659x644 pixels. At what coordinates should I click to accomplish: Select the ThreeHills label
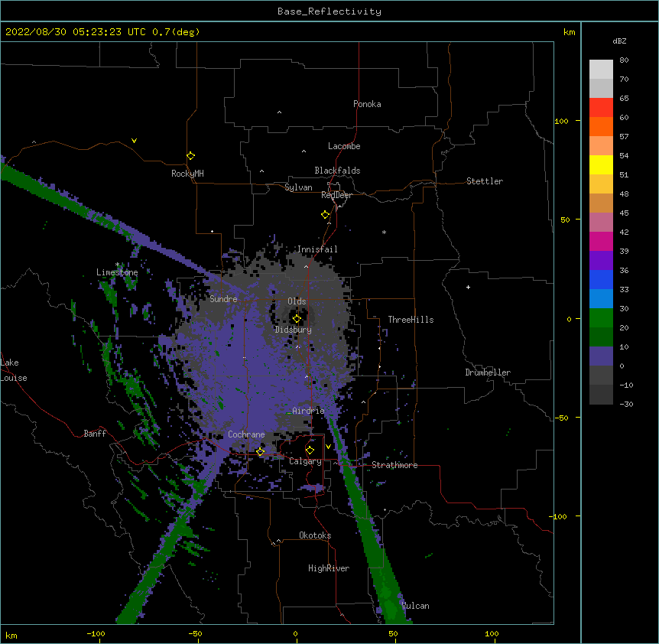coord(411,320)
